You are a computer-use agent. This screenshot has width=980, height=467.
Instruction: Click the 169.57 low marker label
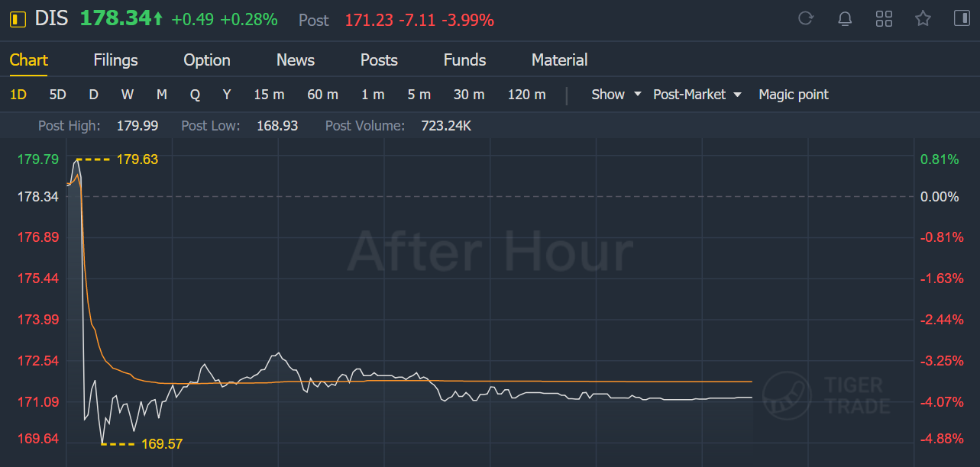(162, 443)
